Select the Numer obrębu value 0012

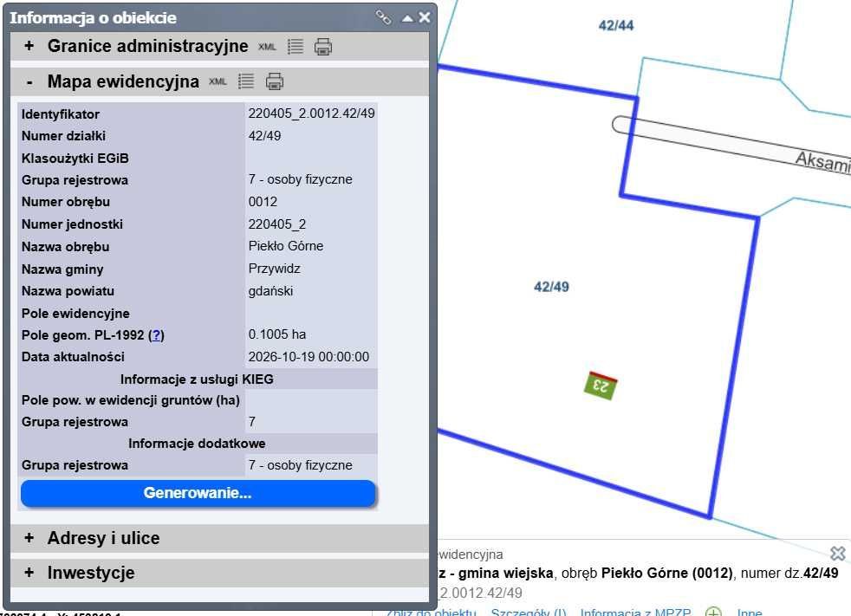(x=263, y=202)
